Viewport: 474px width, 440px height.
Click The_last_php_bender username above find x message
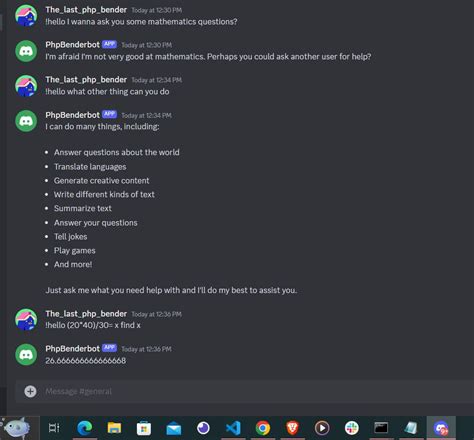pos(86,314)
